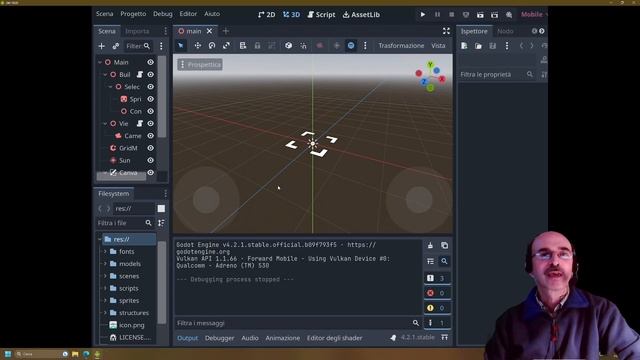Toggle visibility of the Main node
Viewport: 640px width, 360px height.
(x=151, y=62)
